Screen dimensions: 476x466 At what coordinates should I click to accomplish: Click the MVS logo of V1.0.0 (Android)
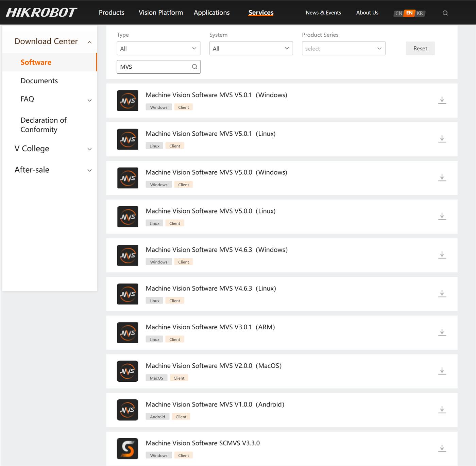click(128, 410)
